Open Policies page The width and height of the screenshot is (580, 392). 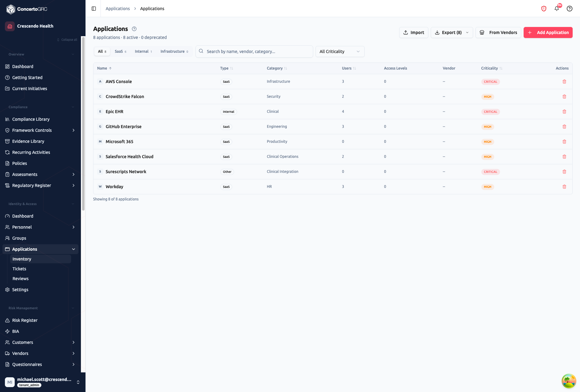click(40, 163)
